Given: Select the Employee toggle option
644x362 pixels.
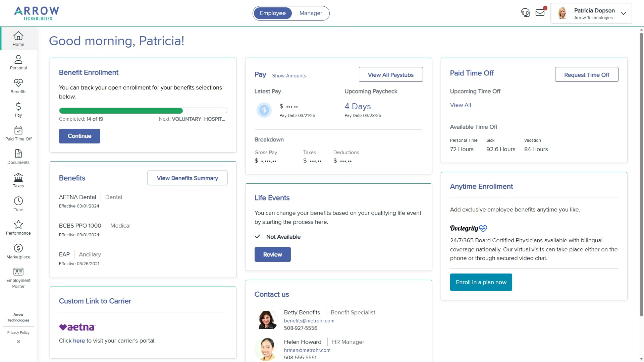Looking at the screenshot, I should [x=273, y=13].
